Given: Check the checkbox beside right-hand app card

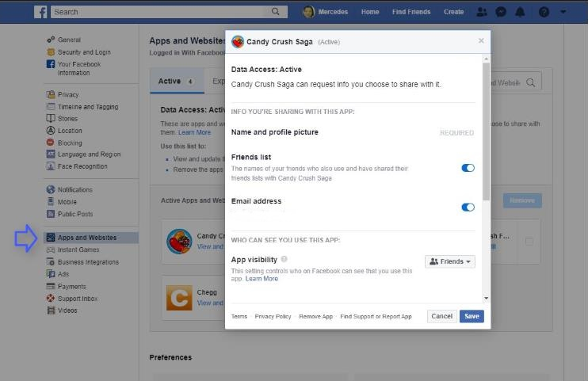Looking at the screenshot, I should click(529, 242).
